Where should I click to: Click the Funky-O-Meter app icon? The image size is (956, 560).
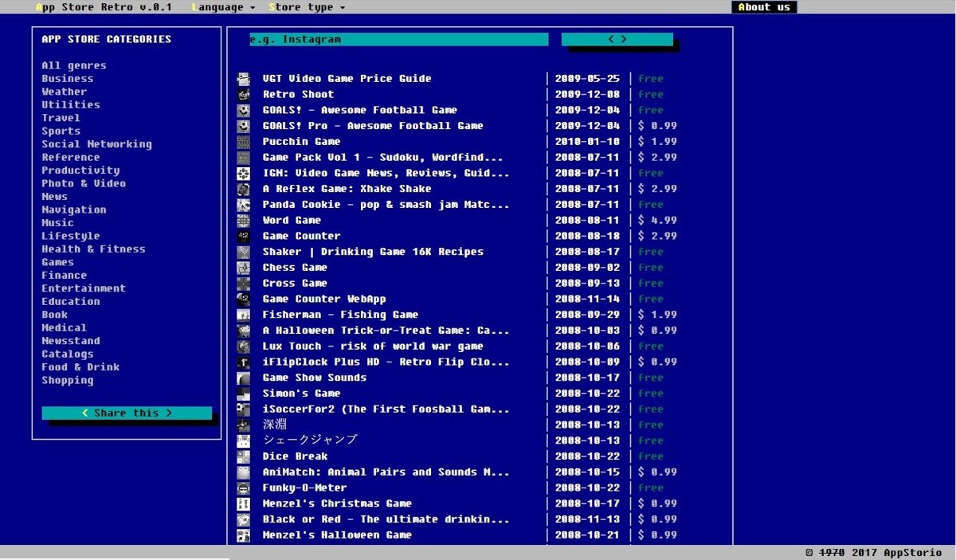click(x=244, y=488)
